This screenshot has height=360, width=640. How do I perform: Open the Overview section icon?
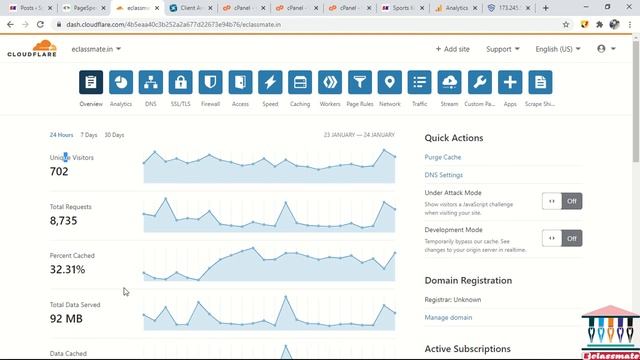[91, 82]
